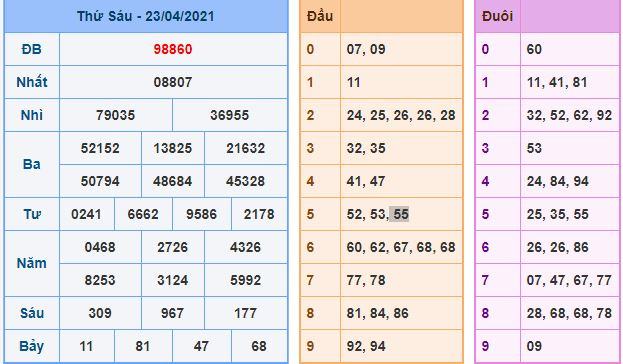623x364 pixels.
Task: Select seventh prize number 81 in Bảy row
Action: click(143, 346)
